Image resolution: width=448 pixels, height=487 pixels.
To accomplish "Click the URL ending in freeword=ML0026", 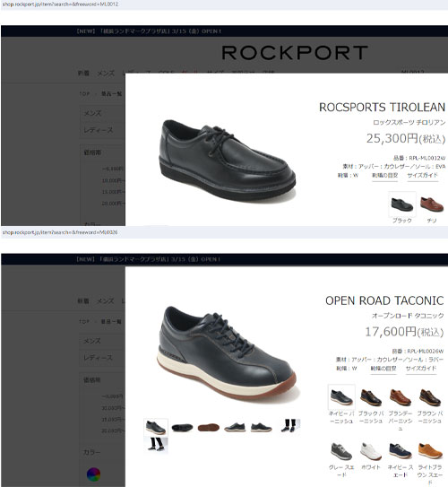I will click(x=60, y=232).
